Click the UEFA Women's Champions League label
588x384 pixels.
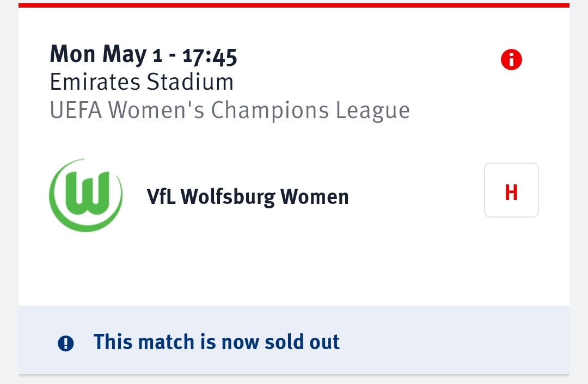click(230, 110)
